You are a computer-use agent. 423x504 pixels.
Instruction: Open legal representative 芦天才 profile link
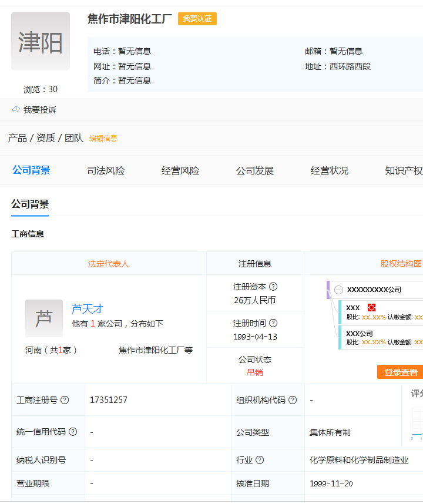point(88,308)
